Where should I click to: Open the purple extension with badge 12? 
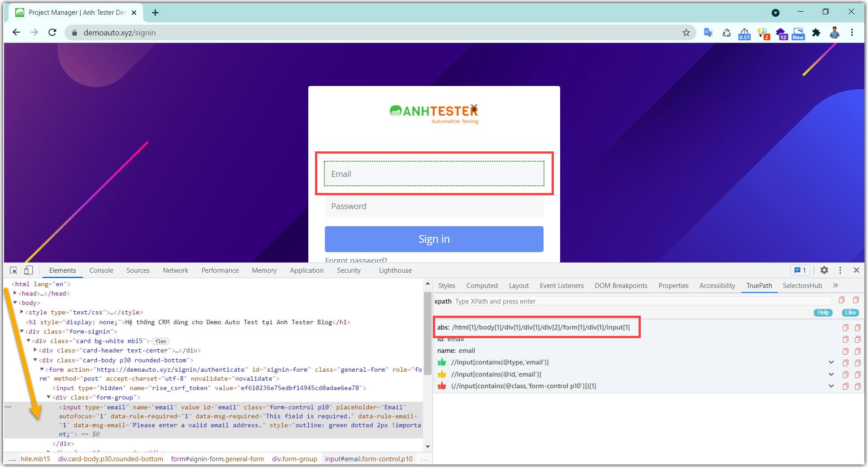click(781, 34)
